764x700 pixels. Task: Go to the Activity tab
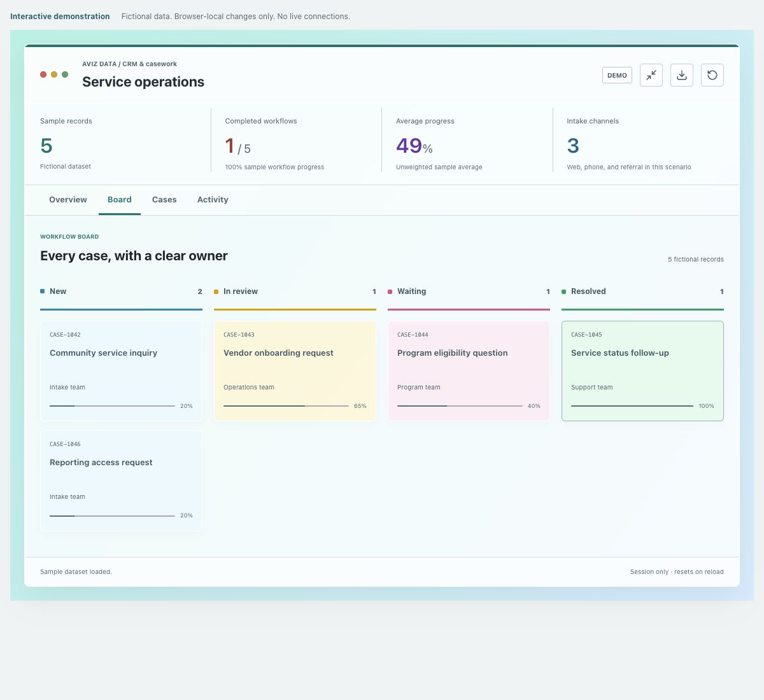213,200
